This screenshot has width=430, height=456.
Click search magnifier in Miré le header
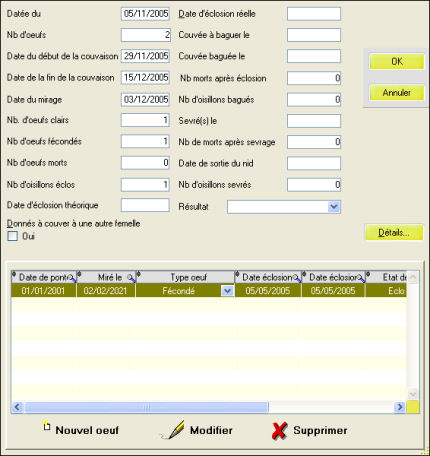[x=132, y=278]
